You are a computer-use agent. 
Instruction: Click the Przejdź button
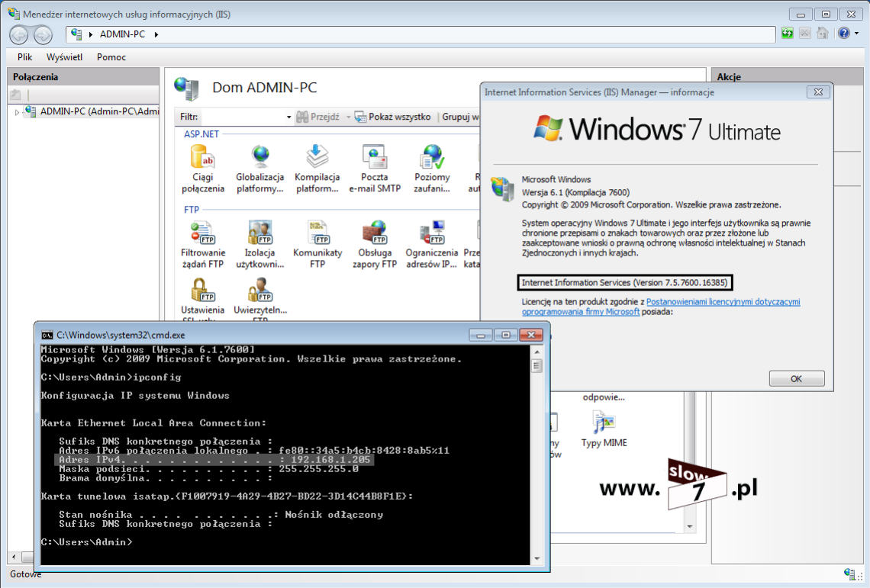(x=318, y=117)
